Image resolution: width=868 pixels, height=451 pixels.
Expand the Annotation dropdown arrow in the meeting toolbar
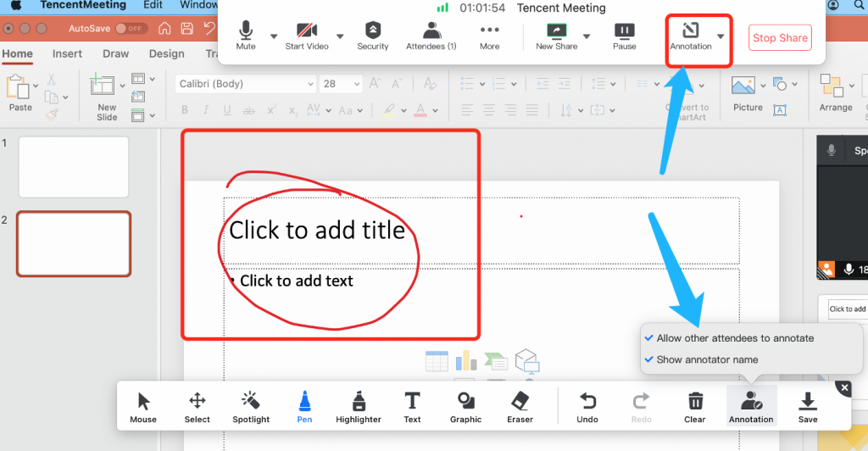point(721,36)
